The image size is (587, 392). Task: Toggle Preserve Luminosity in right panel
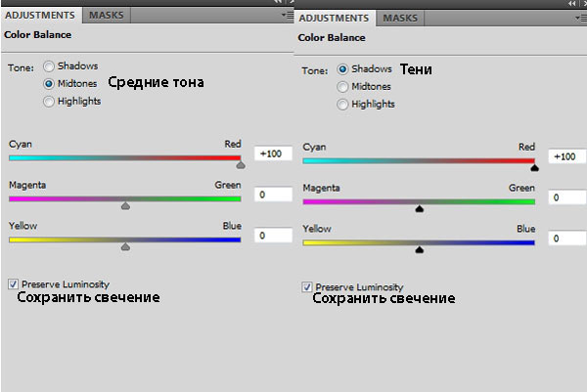tap(307, 286)
